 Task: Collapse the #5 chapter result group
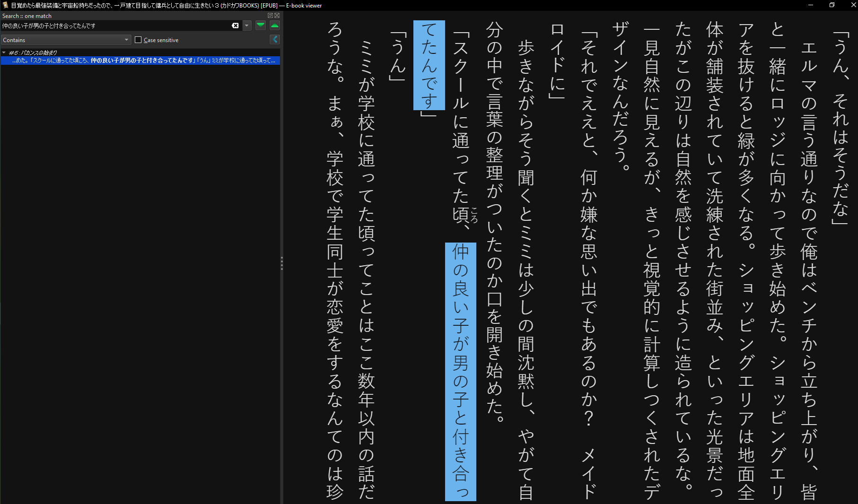point(4,52)
